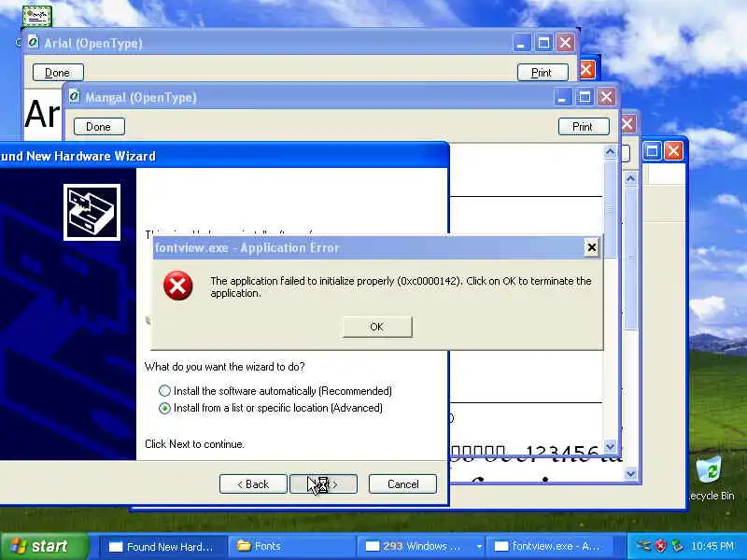Switch to fontview.exe taskbar button
Viewport: 747px width, 560px height.
pyautogui.click(x=549, y=547)
